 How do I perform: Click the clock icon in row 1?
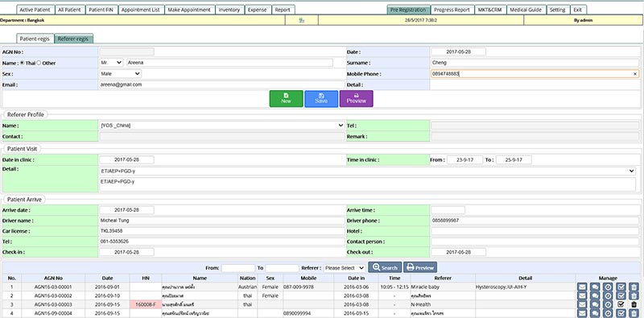pos(608,287)
